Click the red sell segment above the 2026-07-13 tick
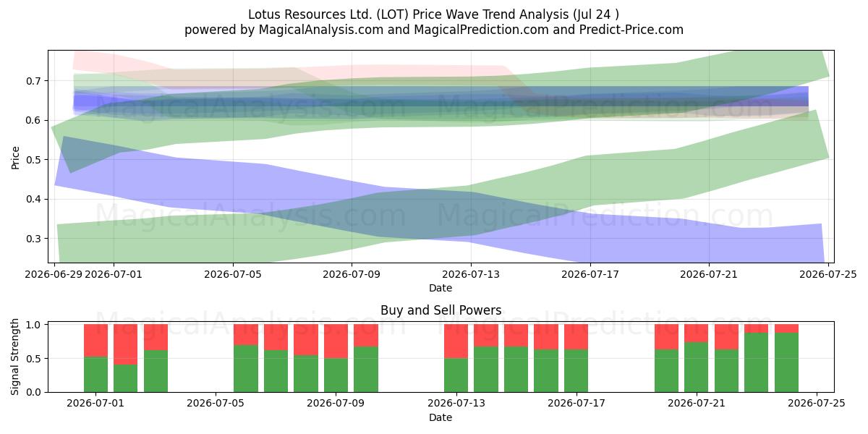The height and width of the screenshot is (434, 868). click(456, 341)
